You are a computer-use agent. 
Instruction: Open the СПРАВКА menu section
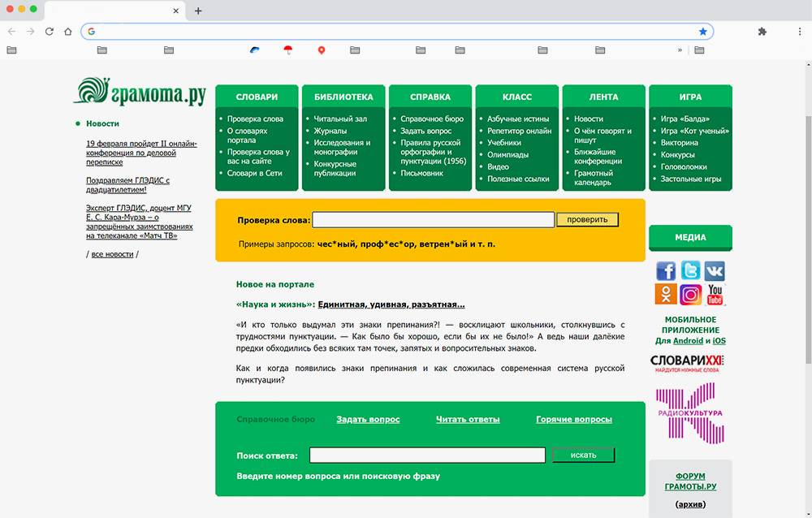(x=430, y=97)
